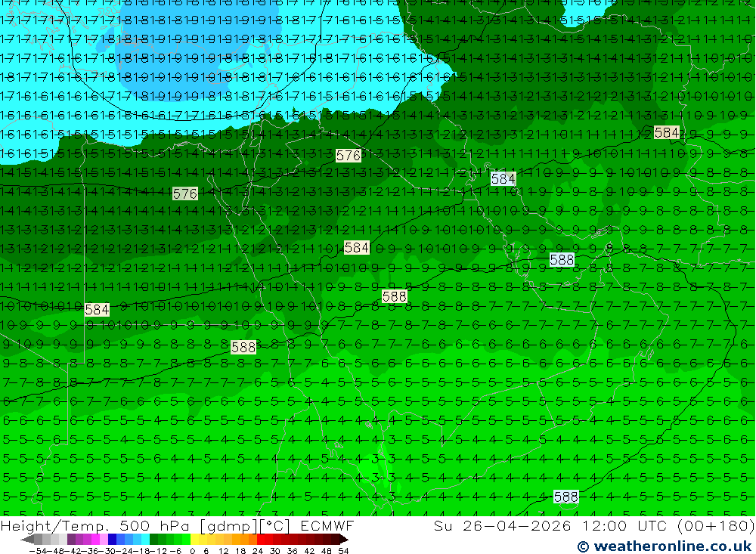Image resolution: width=756 pixels, height=554 pixels.
Task: Select the cyan swatch above -18
Action: (145, 540)
